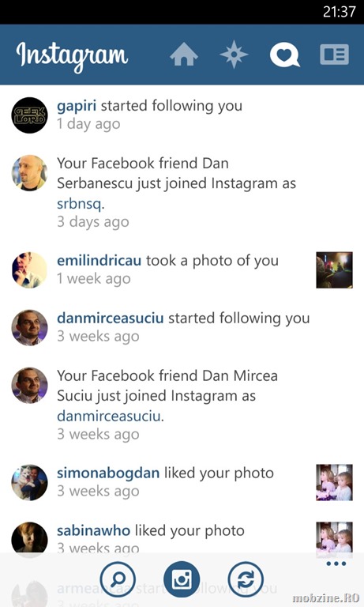364x607 pixels.
Task: Open the Explore compass star icon
Action: 234,55
